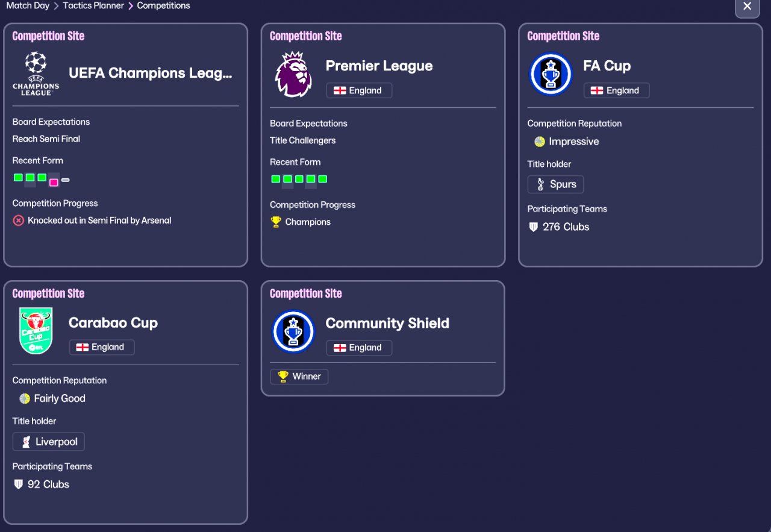Click the Community Shield trophy badge
The image size is (771, 532).
point(293,331)
